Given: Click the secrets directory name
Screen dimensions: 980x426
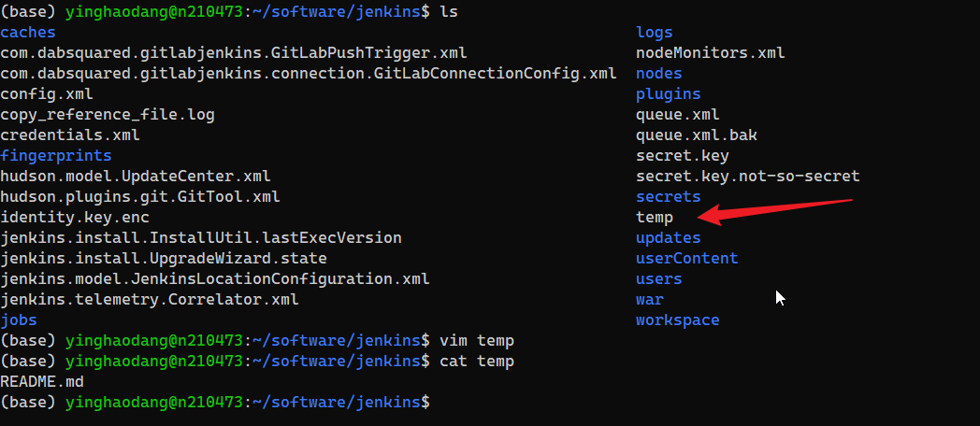Looking at the screenshot, I should tap(668, 197).
